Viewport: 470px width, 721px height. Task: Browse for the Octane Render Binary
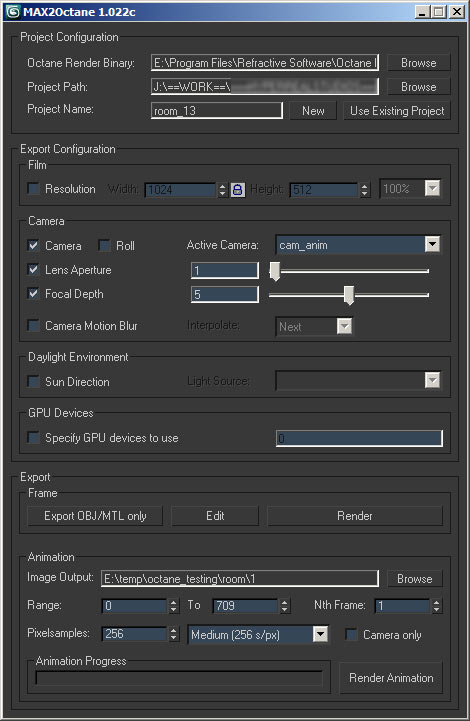[418, 63]
